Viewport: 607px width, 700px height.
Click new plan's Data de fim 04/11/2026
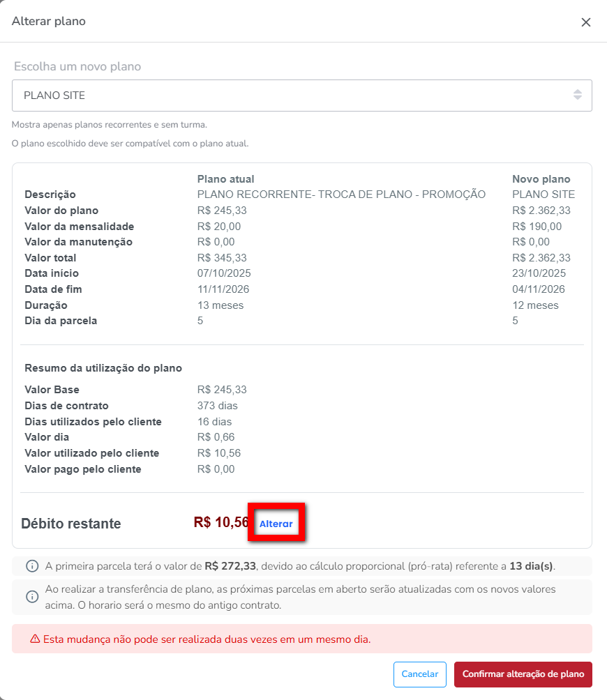click(539, 289)
